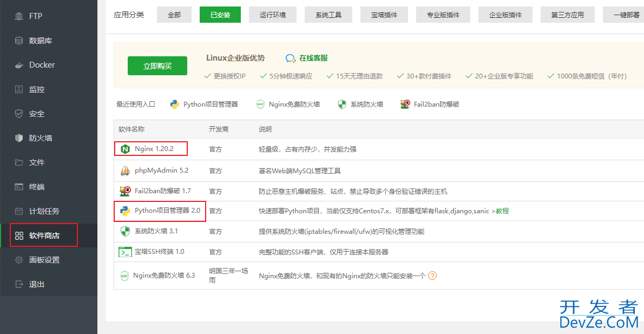Click the 系统防火墙 3.1 shield icon
The image size is (644, 334).
tap(125, 231)
